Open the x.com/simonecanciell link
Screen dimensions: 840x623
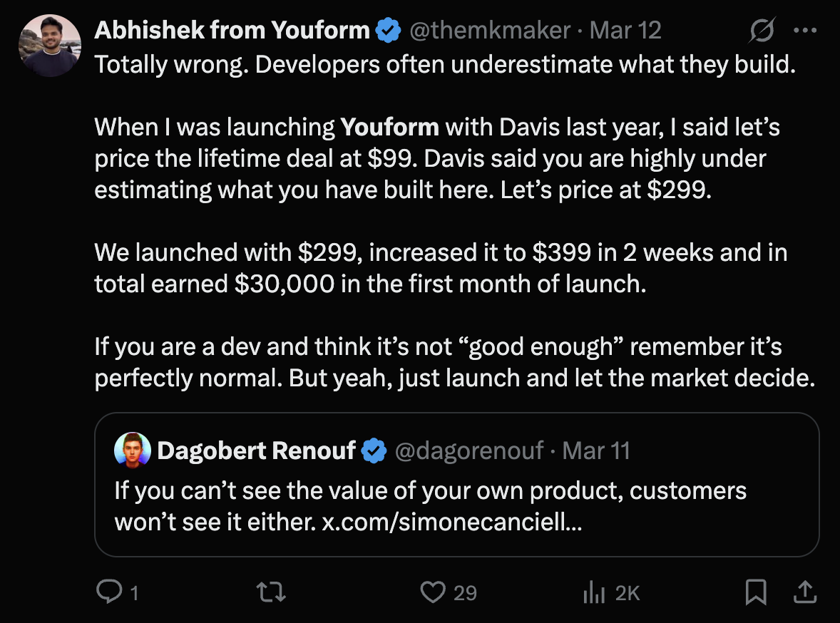click(451, 522)
